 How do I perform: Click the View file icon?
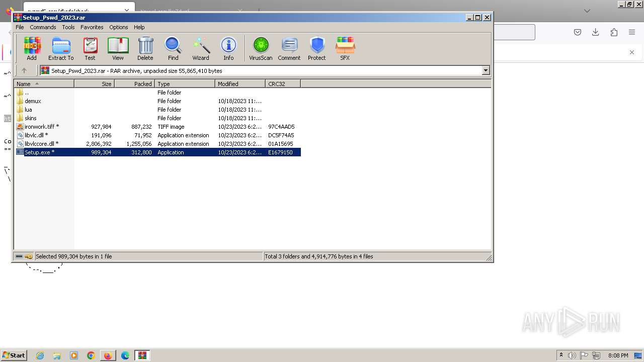118,49
